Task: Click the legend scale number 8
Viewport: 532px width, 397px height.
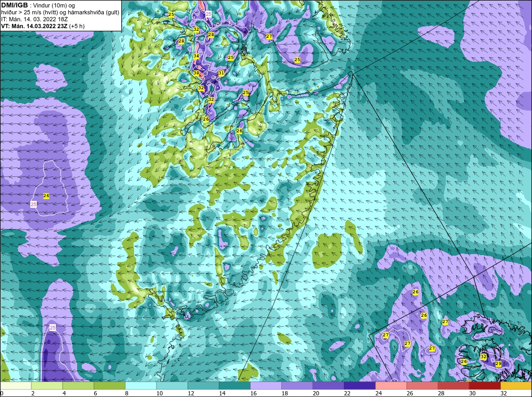Action: pyautogui.click(x=127, y=393)
